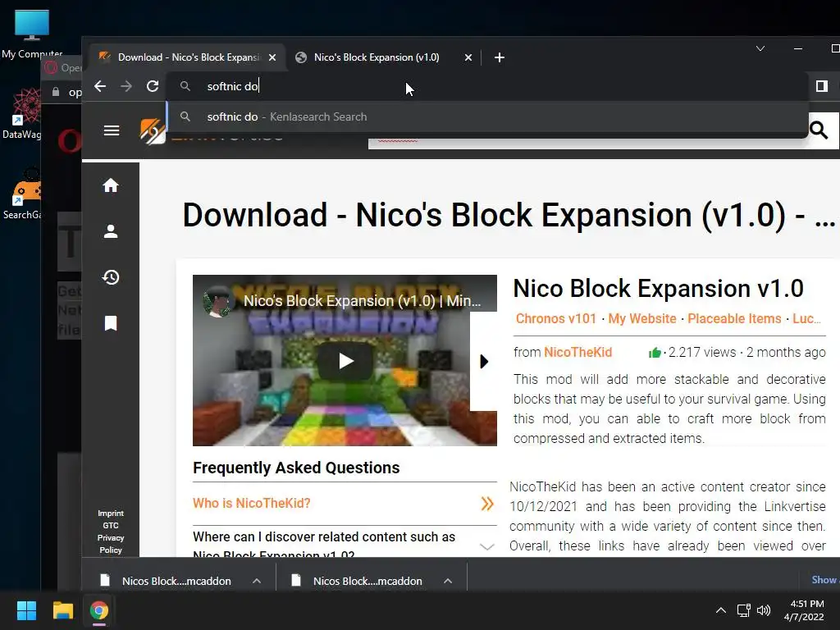Image resolution: width=840 pixels, height=630 pixels.
Task: Open the tab search dropdown chevron
Action: pyautogui.click(x=760, y=48)
